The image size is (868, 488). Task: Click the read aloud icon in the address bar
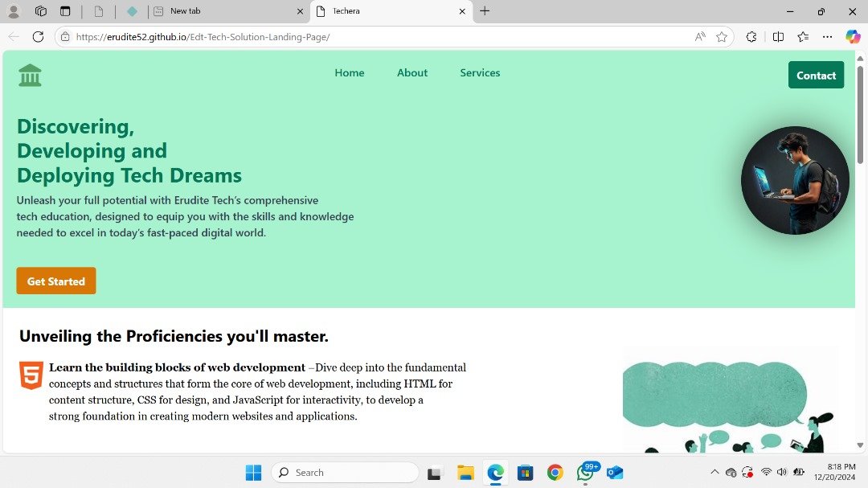click(699, 36)
